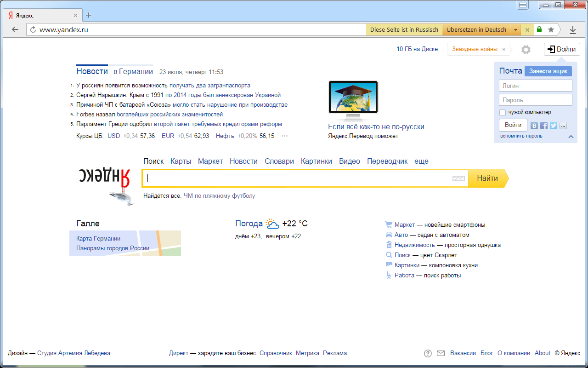This screenshot has height=368, width=588.
Task: Open the translation options dropdown arrow
Action: [x=516, y=30]
